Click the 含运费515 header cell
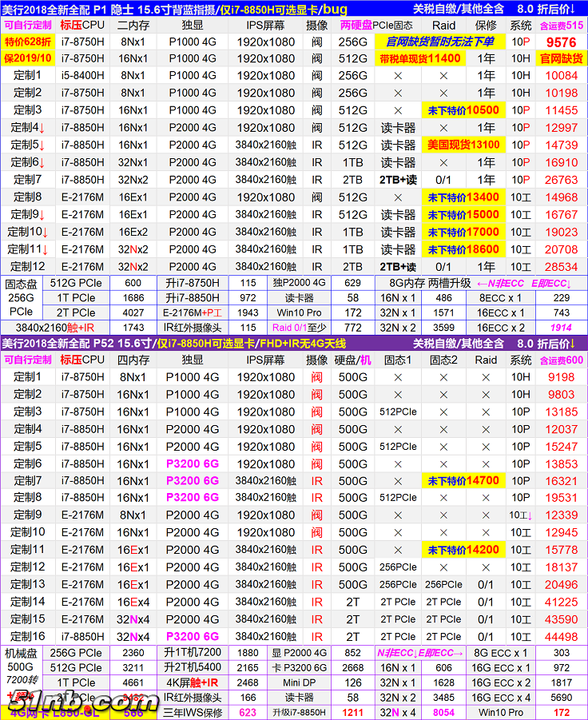This screenshot has width=588, height=720. point(561,26)
